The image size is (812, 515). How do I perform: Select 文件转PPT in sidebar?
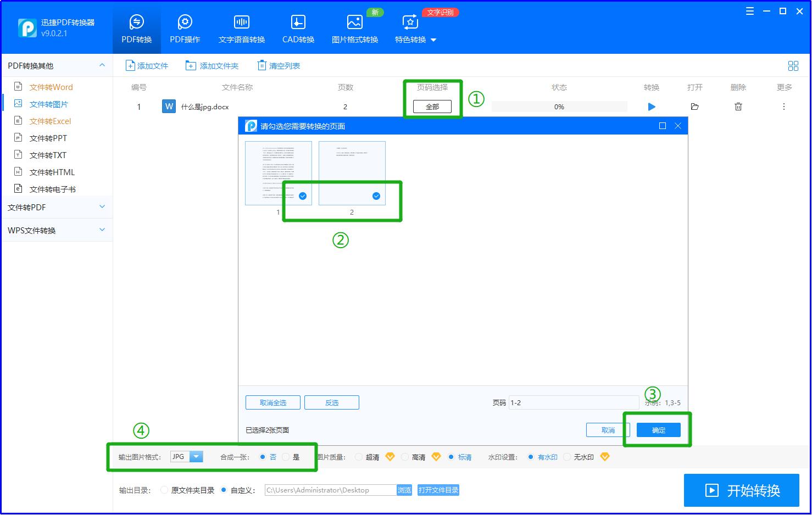[48, 138]
